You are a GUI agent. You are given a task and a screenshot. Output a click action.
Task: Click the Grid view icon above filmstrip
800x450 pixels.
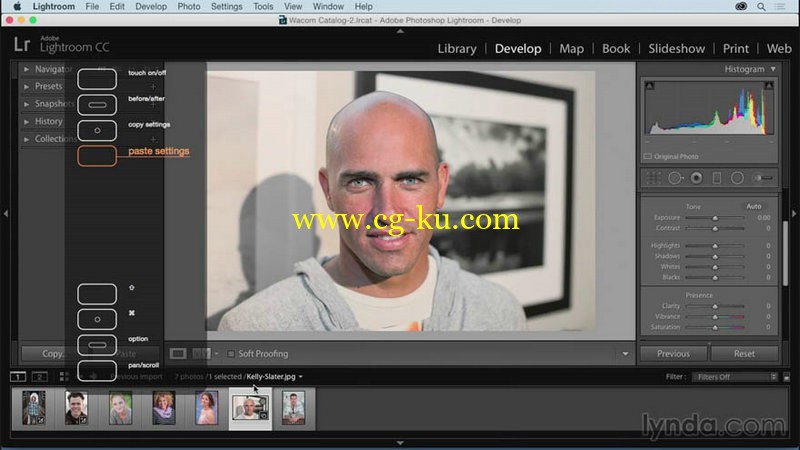64,377
